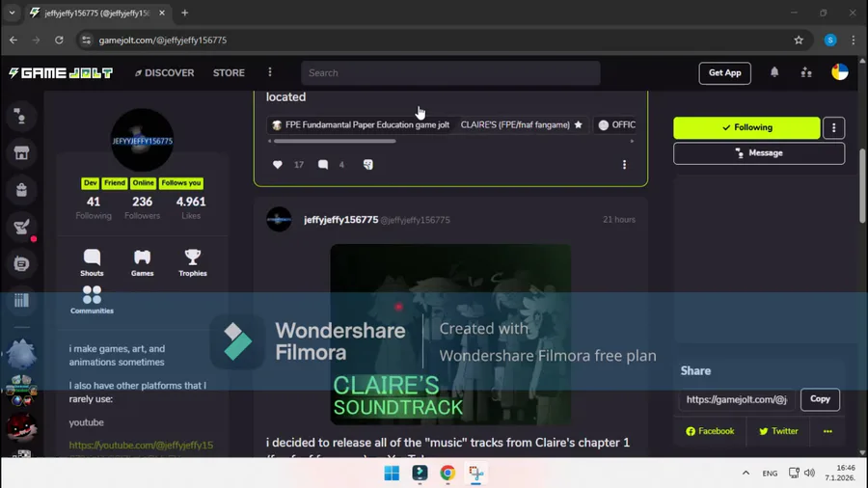The width and height of the screenshot is (868, 488).
Task: Open profile options beside Following
Action: pos(833,128)
